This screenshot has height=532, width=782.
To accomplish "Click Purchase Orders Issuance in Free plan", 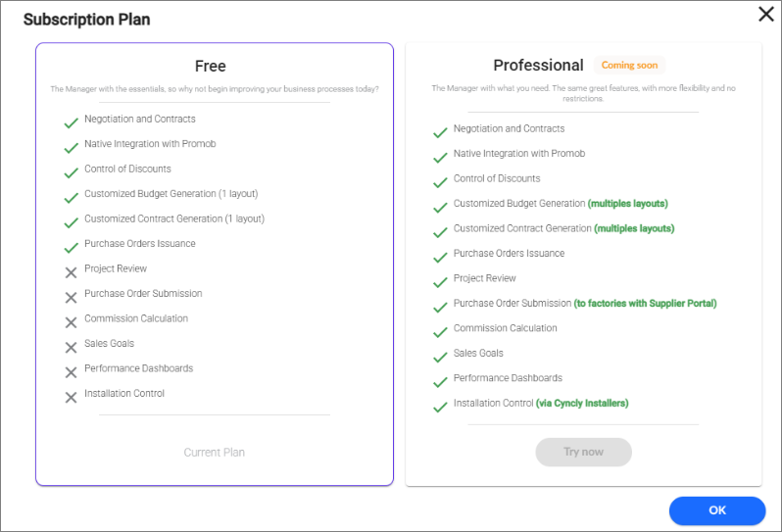I will [x=139, y=243].
